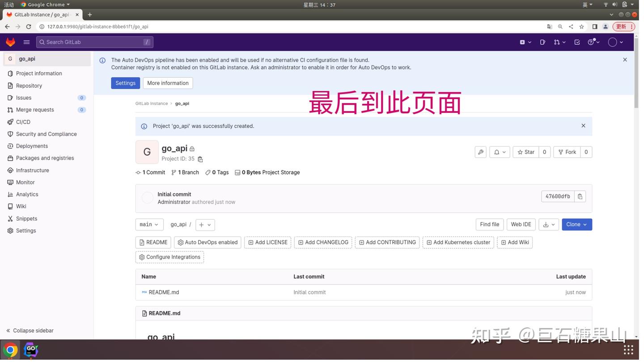Screen dimensions: 644x362
Task: Expand the notification bell dropdown
Action: point(500,152)
